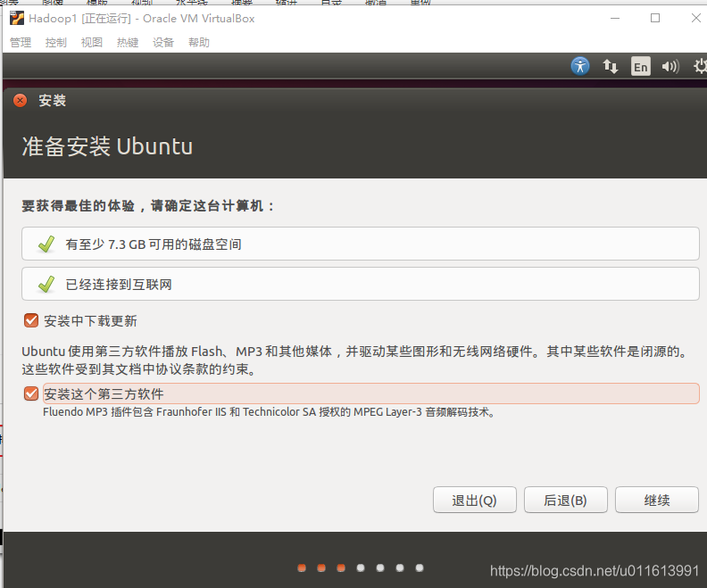Click the Fluendo MP3 plugin description text
707x588 pixels.
270,412
